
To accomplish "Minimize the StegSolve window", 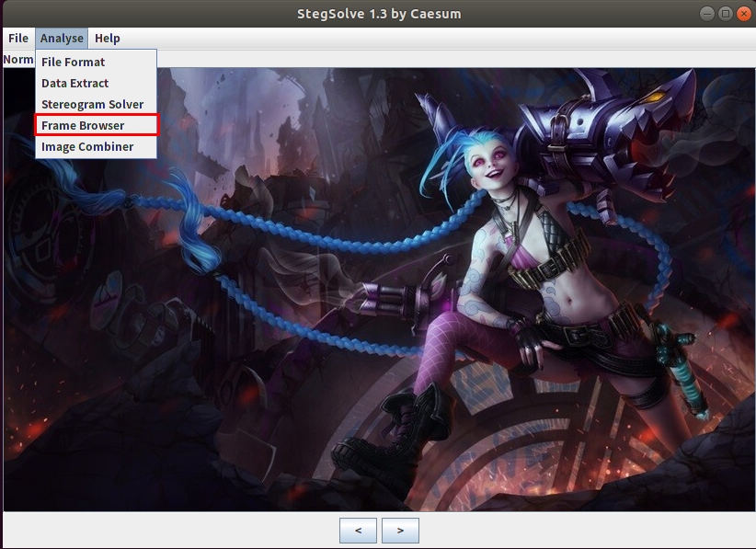I will coord(707,14).
